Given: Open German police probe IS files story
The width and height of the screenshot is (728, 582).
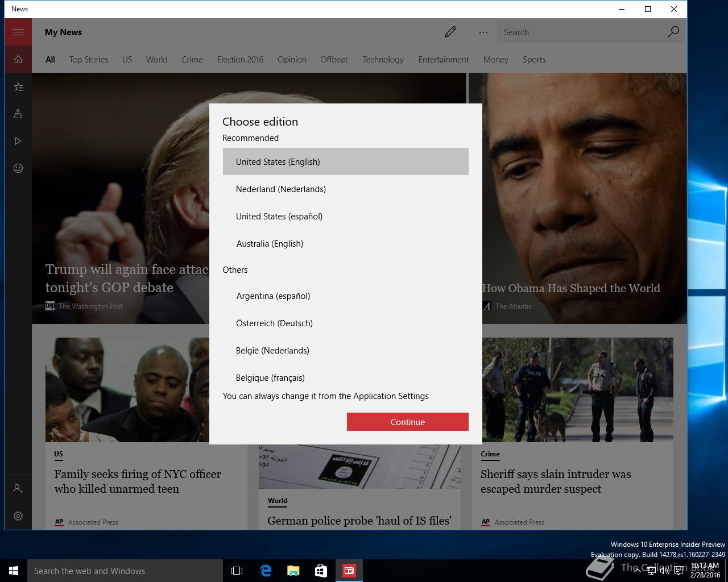Looking at the screenshot, I should [x=359, y=521].
